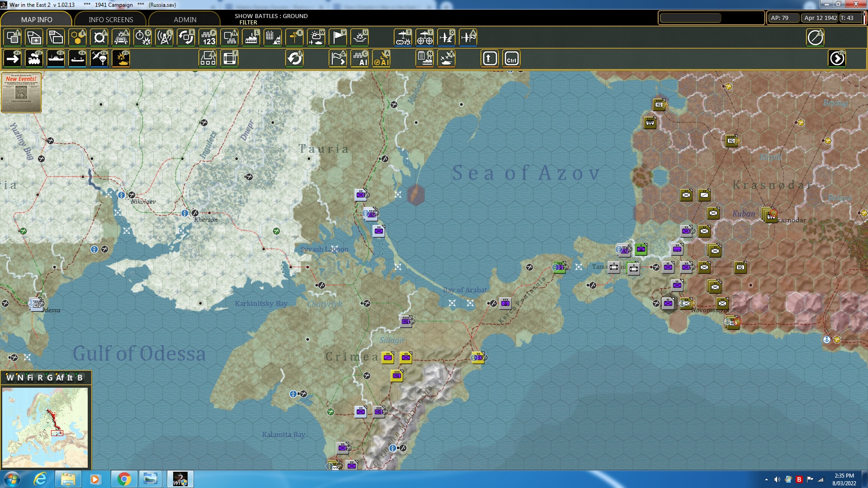The width and height of the screenshot is (868, 488).
Task: Click the circular arrows undo icon
Action: pyautogui.click(x=294, y=59)
